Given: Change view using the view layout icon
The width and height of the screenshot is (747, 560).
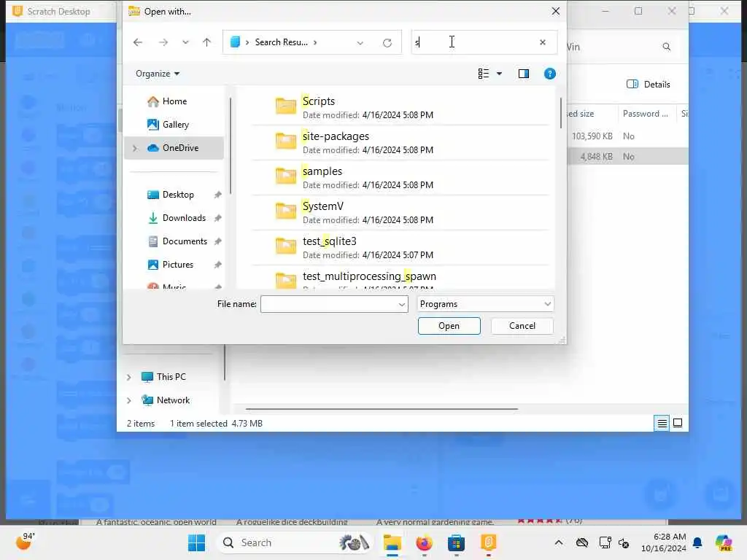Looking at the screenshot, I should point(484,74).
